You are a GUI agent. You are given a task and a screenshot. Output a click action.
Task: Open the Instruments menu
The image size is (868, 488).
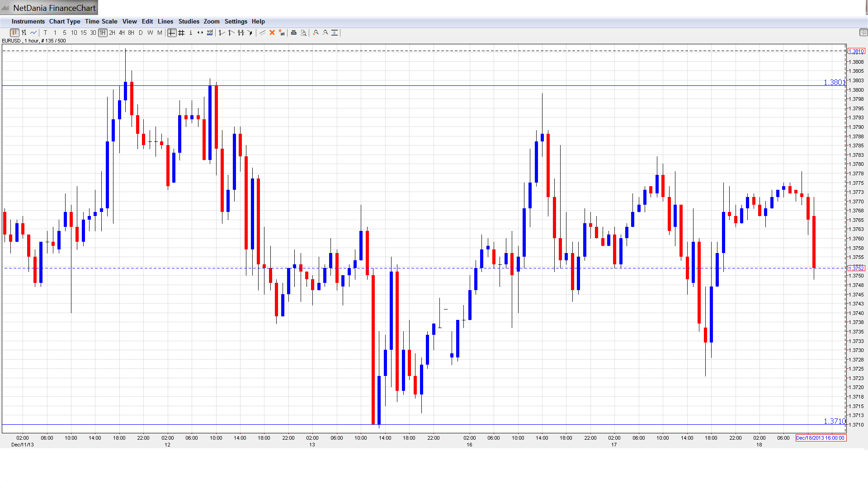[28, 21]
